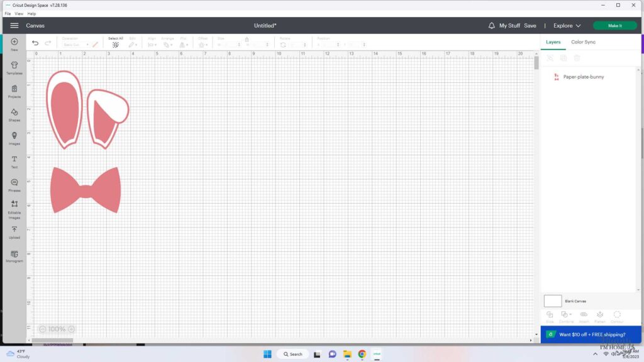The width and height of the screenshot is (644, 362).
Task: Switch to the Color Sync tab
Action: (x=583, y=42)
